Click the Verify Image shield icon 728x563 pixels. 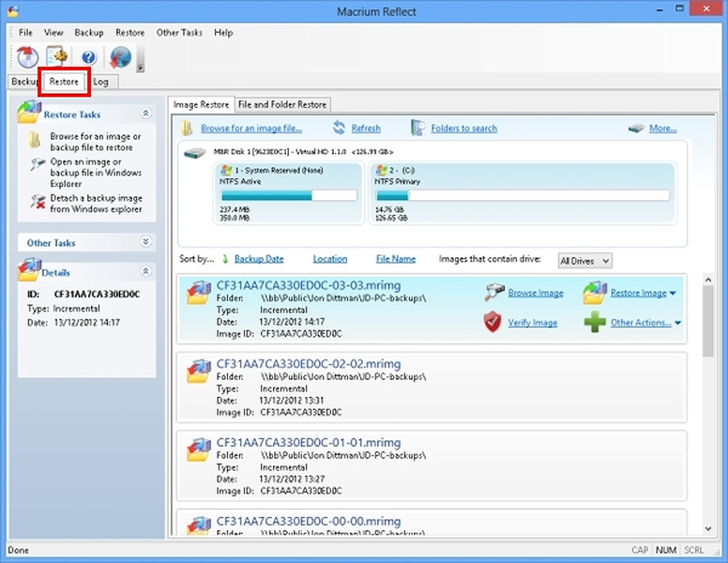pyautogui.click(x=493, y=322)
